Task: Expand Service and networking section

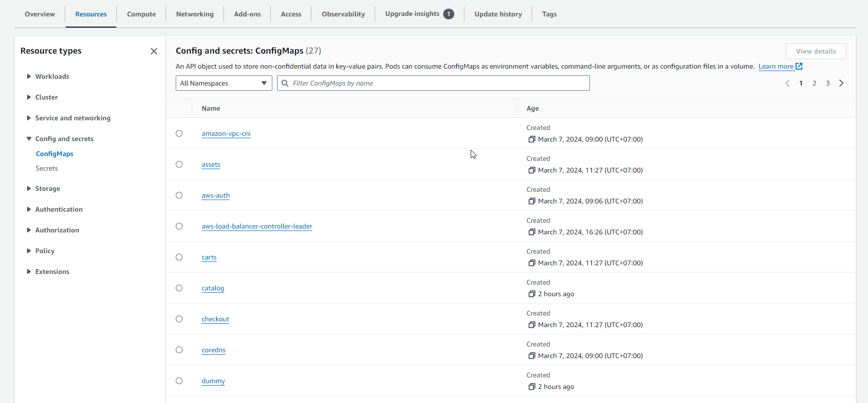Action: [x=29, y=118]
